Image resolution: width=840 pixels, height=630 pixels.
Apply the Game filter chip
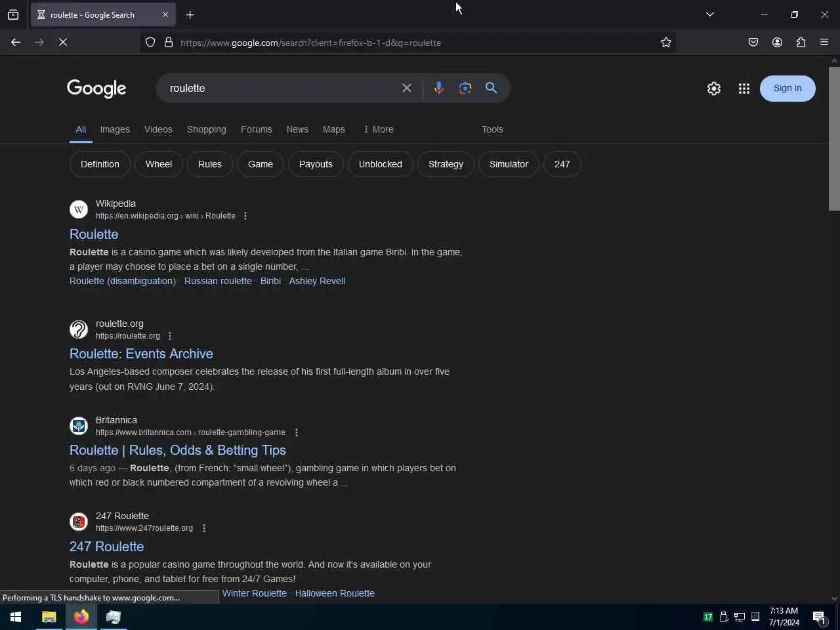pos(261,164)
